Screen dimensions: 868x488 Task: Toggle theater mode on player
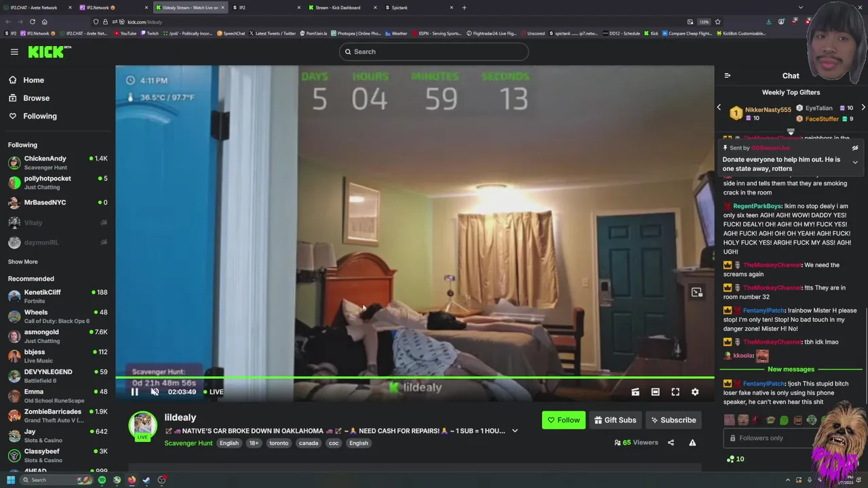tap(655, 392)
